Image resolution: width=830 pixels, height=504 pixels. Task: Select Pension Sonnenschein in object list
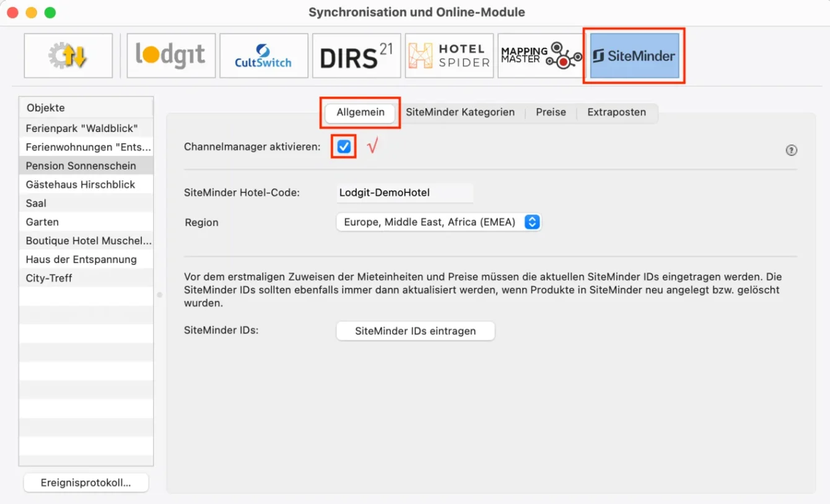(86, 166)
